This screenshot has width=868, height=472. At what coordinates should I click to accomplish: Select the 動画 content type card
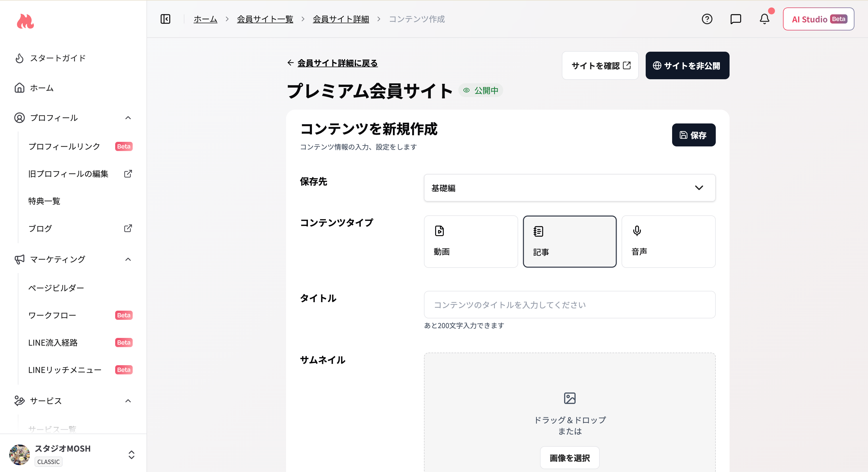[471, 241]
